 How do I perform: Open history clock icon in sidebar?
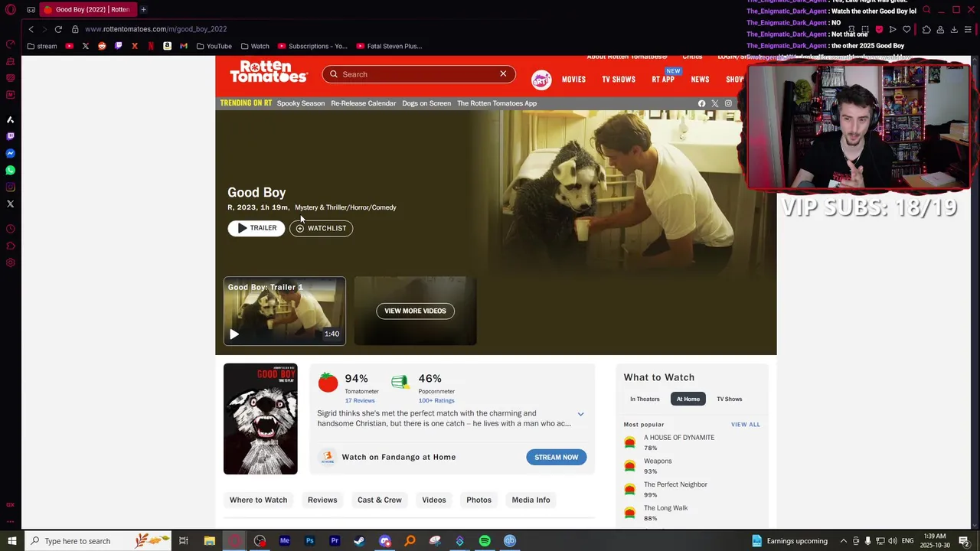(x=11, y=229)
